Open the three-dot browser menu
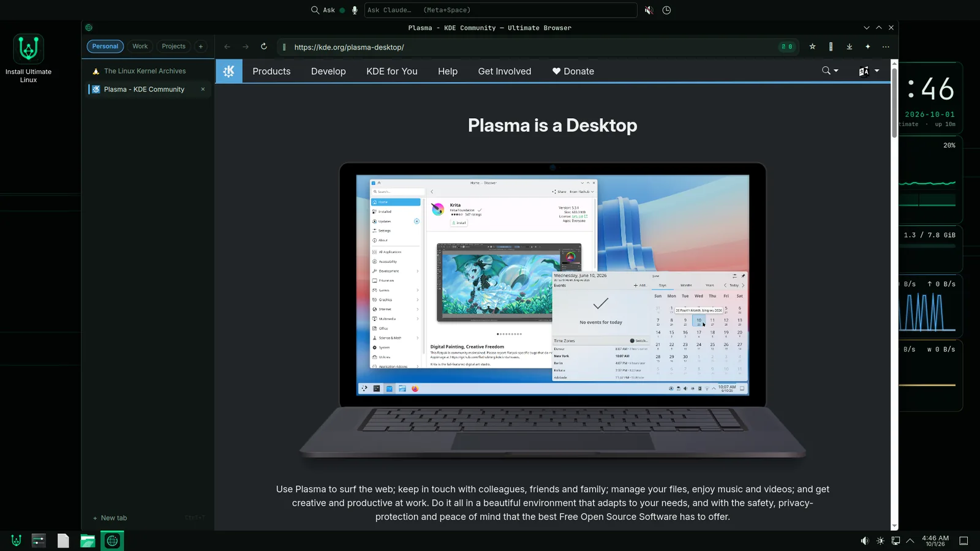Image resolution: width=980 pixels, height=551 pixels. coord(886,47)
